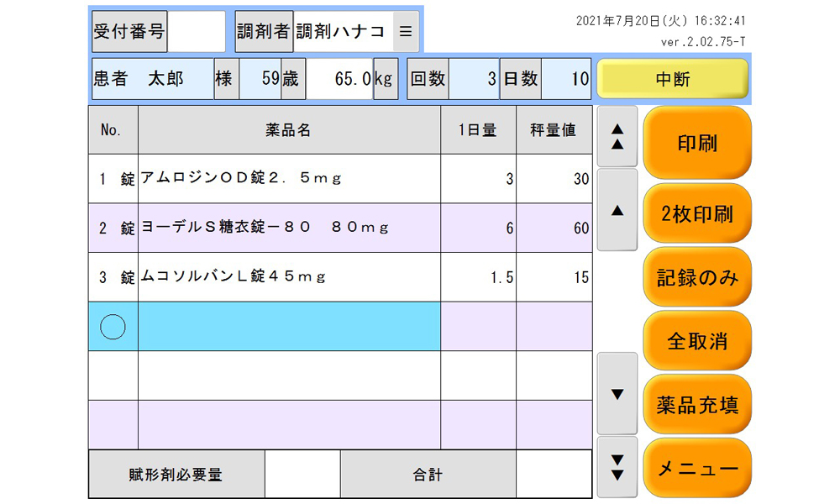Click the 日数 label button
Screen dimensions: 840x504
click(x=521, y=79)
